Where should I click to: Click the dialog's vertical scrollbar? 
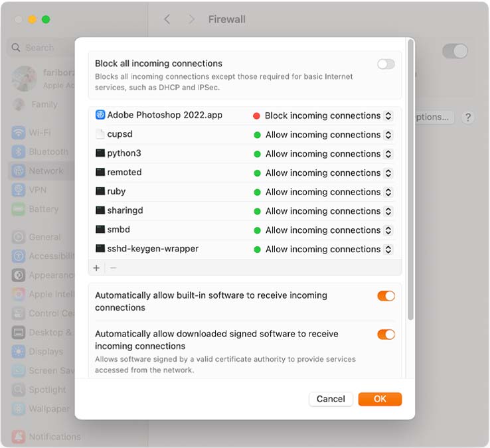[410, 179]
